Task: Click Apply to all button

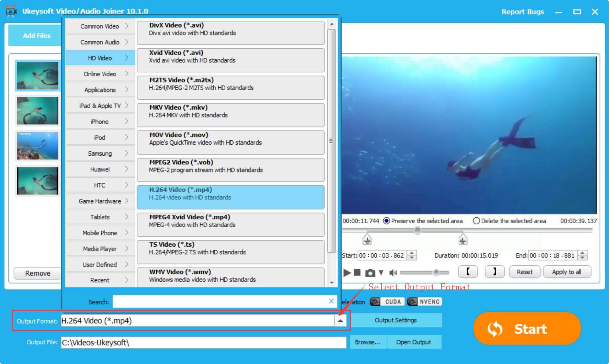Action: pos(567,272)
